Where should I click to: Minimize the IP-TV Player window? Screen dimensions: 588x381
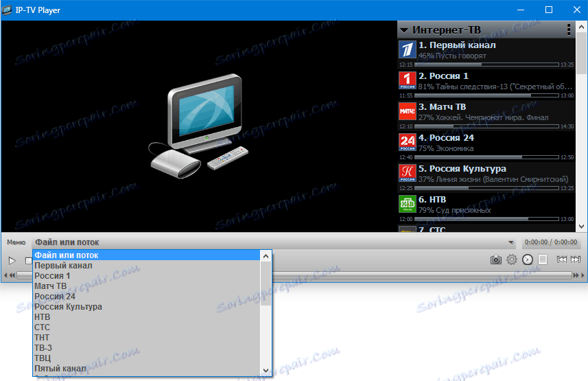click(521, 10)
